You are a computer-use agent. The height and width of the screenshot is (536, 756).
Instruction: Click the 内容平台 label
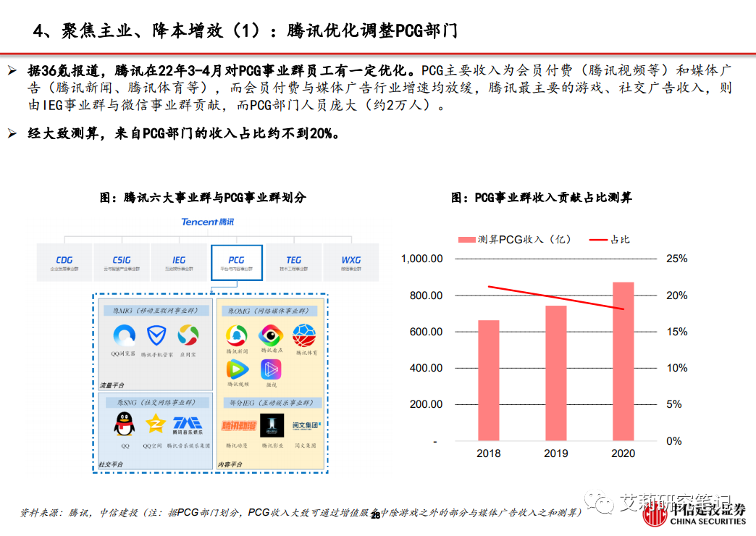coord(230,464)
